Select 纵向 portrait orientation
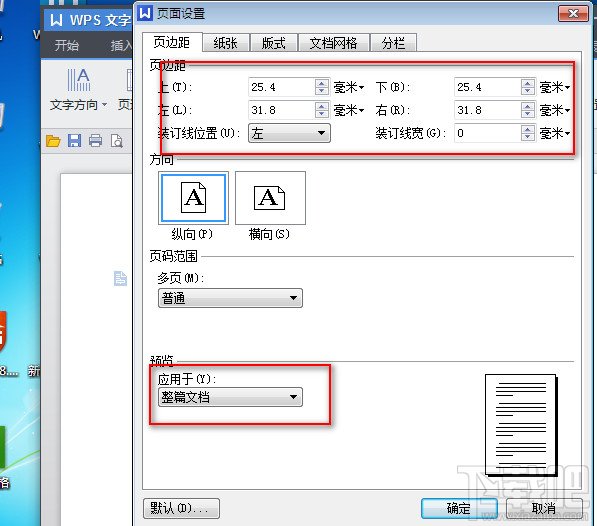 click(193, 198)
